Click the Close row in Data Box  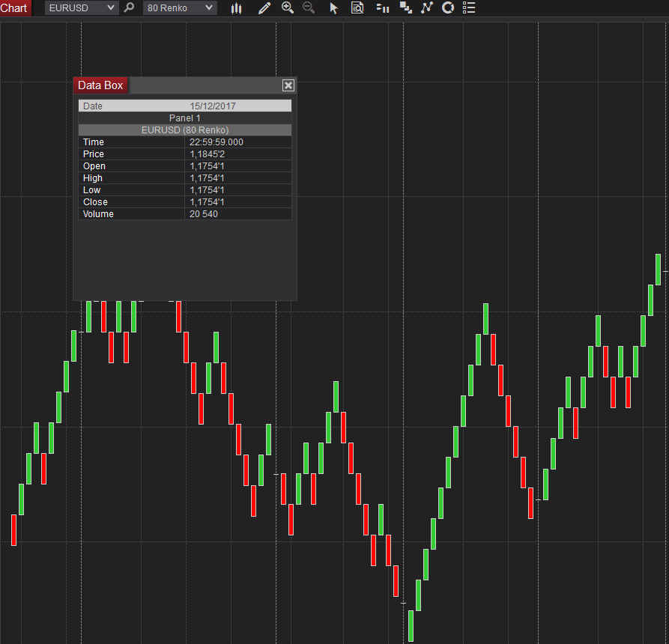(185, 201)
